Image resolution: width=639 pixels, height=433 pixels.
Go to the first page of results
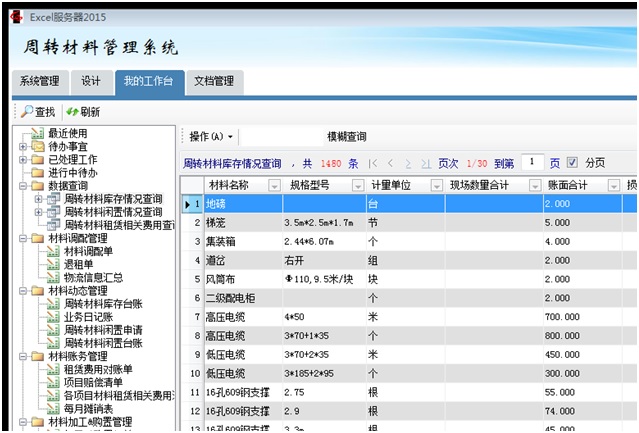(373, 162)
